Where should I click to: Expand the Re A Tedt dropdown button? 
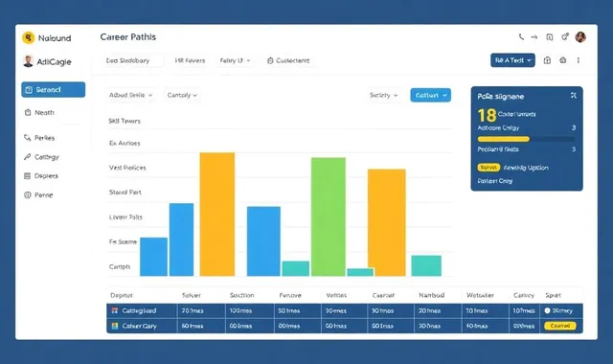click(x=513, y=60)
